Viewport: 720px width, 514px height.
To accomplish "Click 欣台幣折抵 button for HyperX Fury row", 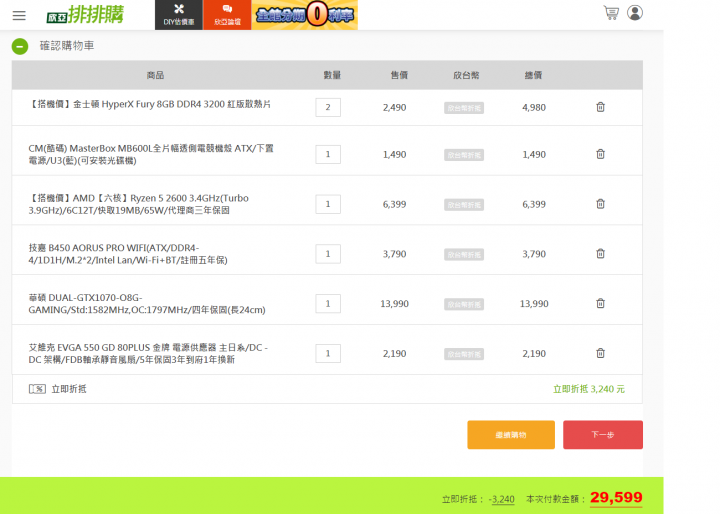I will (464, 108).
